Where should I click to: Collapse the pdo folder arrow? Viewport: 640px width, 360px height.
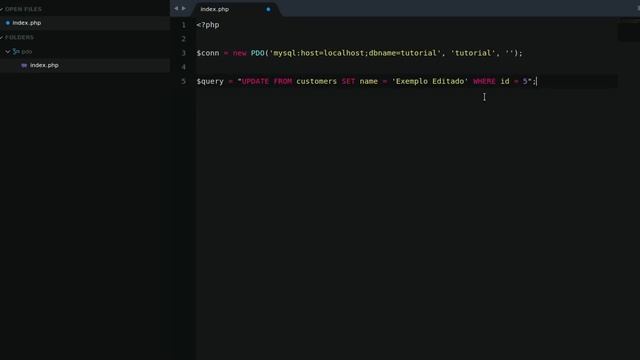click(x=8, y=52)
